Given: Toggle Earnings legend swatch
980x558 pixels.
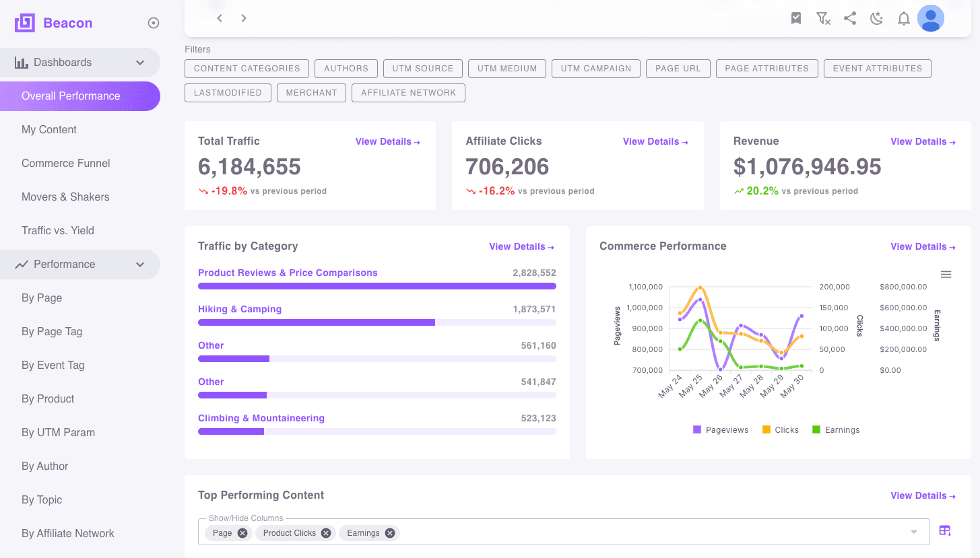Looking at the screenshot, I should [x=816, y=429].
